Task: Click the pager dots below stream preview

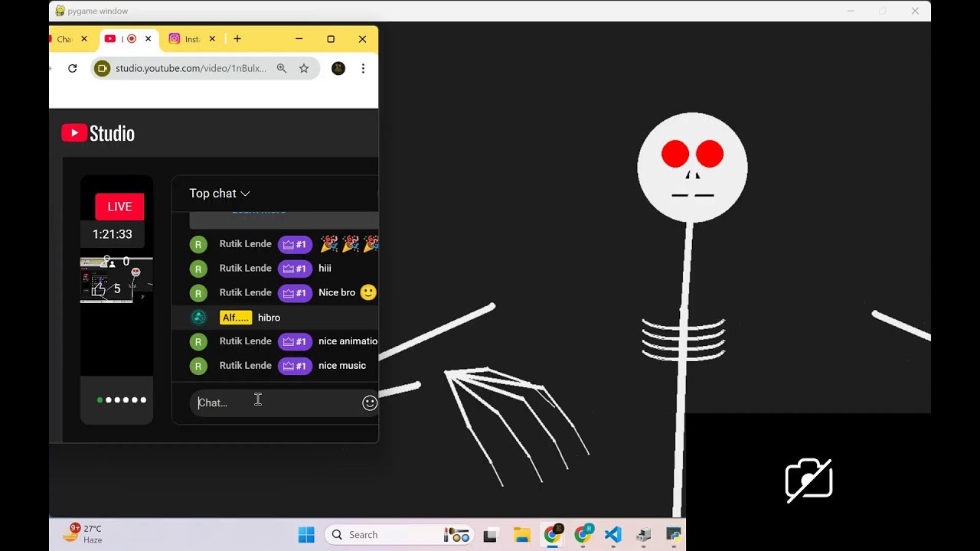Action: pos(122,399)
